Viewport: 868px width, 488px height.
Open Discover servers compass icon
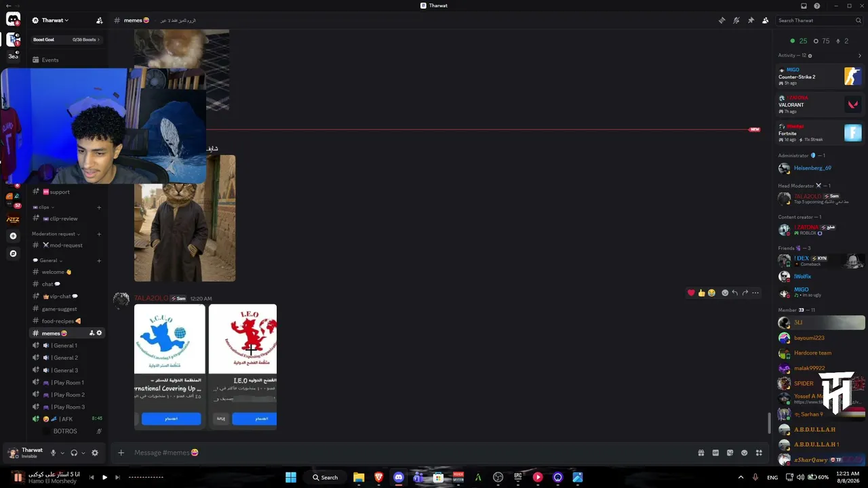13,253
